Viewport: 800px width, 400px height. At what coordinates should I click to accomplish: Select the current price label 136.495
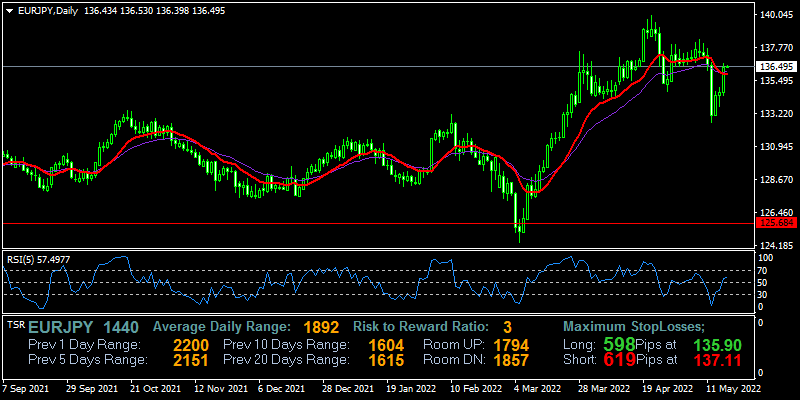pyautogui.click(x=776, y=67)
